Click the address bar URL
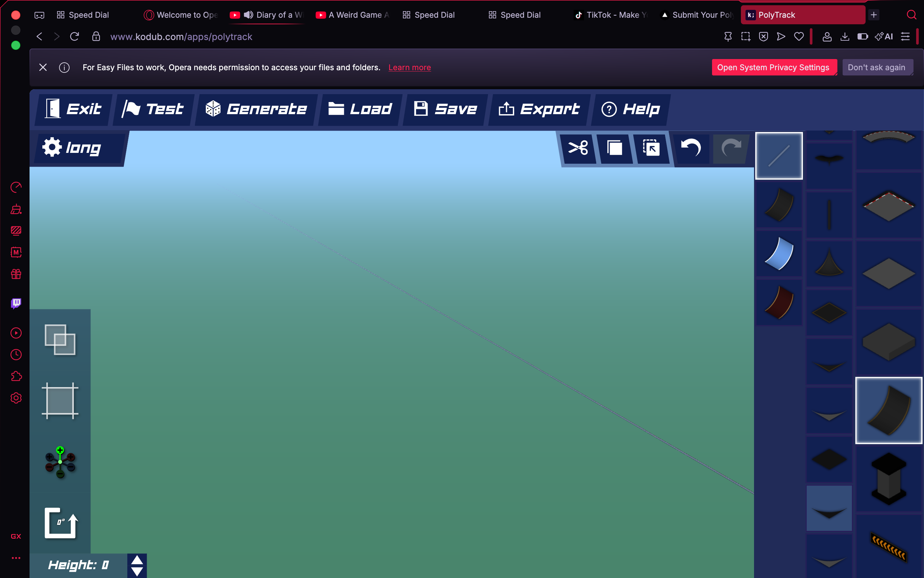 [x=181, y=37]
